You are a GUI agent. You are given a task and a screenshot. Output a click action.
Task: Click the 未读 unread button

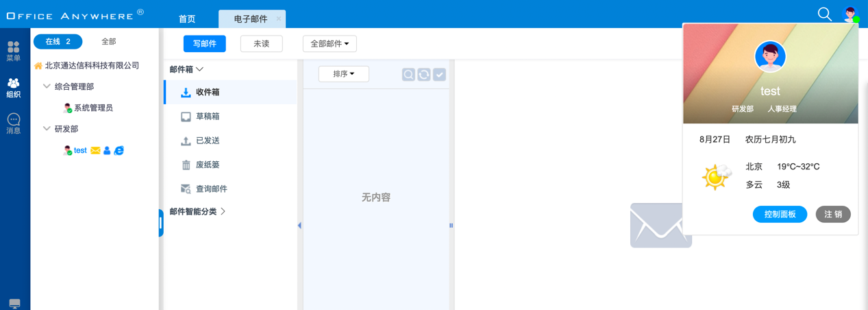[x=262, y=44]
